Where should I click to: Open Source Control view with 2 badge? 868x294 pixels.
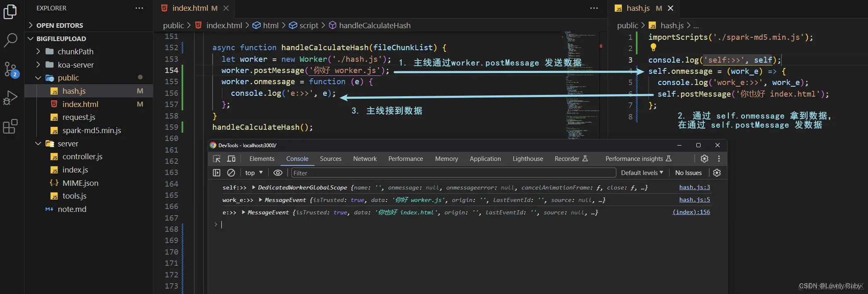(10, 69)
